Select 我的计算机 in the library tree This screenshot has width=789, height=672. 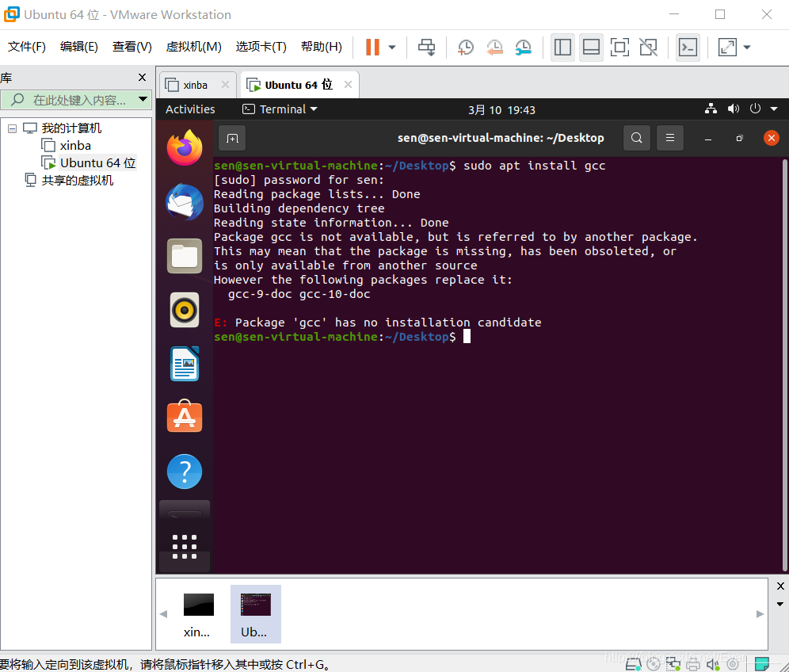click(x=71, y=128)
